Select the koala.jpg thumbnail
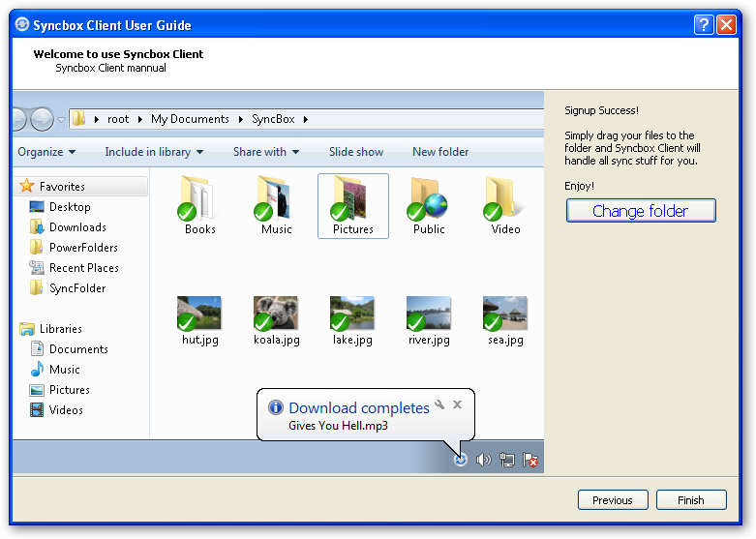Viewport: 756px width, 539px height. [275, 313]
